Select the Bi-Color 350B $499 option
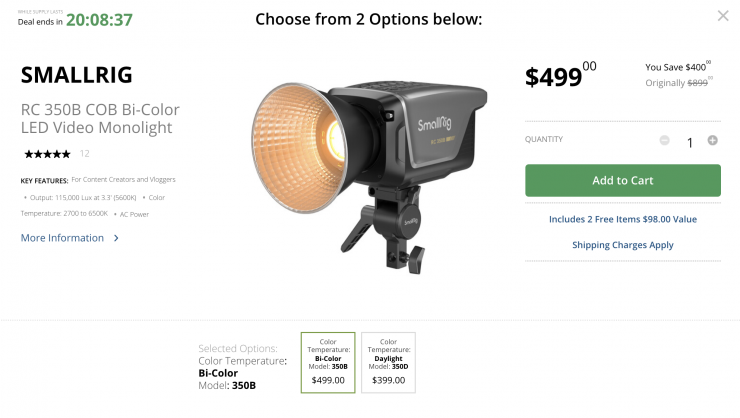Viewport: 740px width, 418px height. [328, 362]
